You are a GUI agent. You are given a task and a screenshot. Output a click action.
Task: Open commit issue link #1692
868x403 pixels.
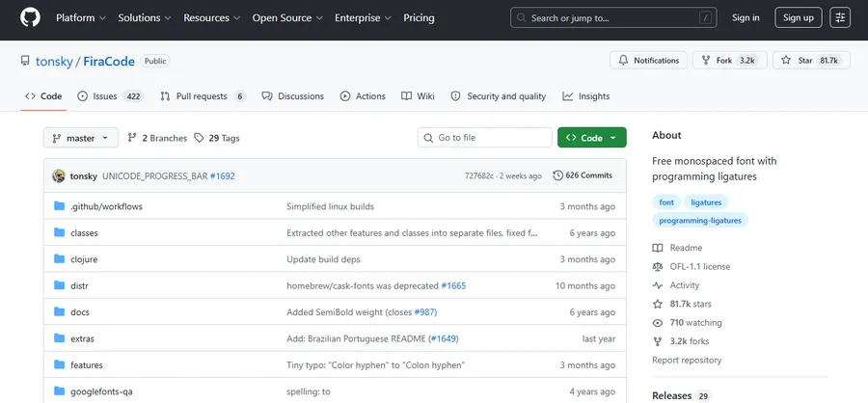223,176
